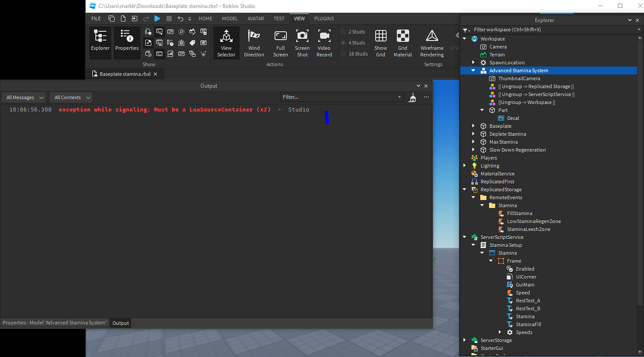Select the Output tab at panel bottom
Screen dimensions: 644x357
click(x=121, y=323)
